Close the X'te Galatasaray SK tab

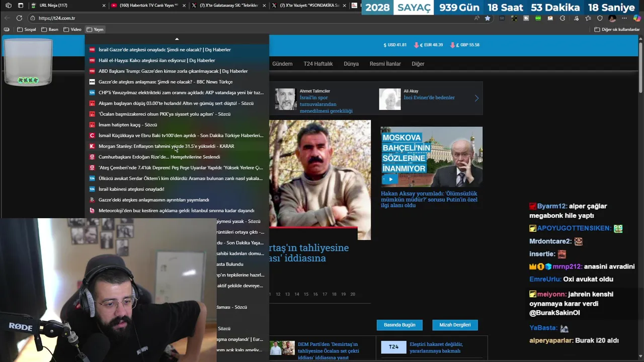[x=264, y=6]
